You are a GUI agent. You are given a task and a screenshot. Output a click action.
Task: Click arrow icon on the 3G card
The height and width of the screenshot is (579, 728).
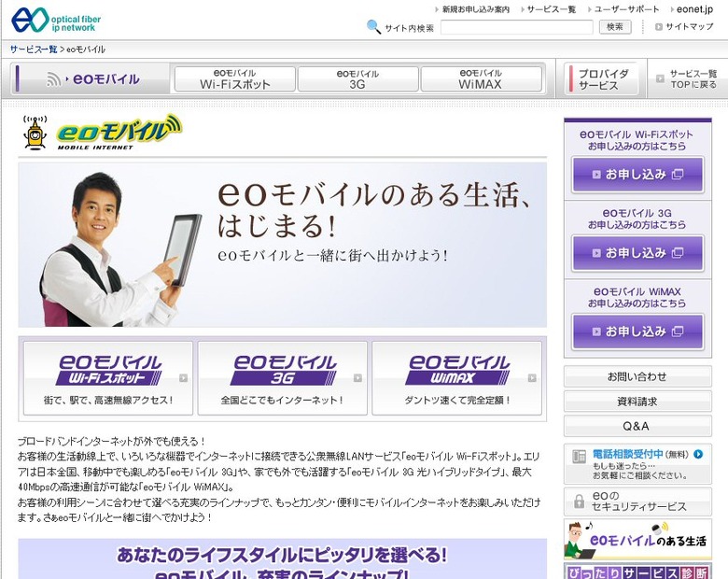[357, 378]
